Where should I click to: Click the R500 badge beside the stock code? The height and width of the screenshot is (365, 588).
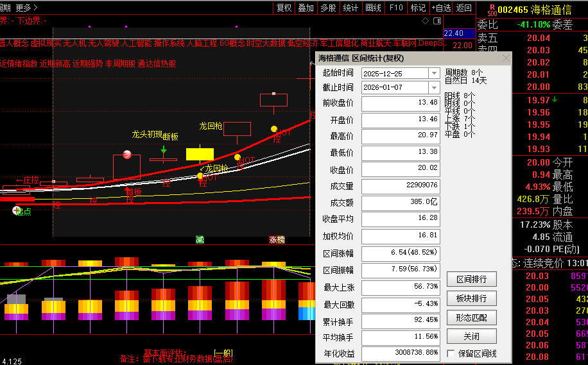[492, 8]
